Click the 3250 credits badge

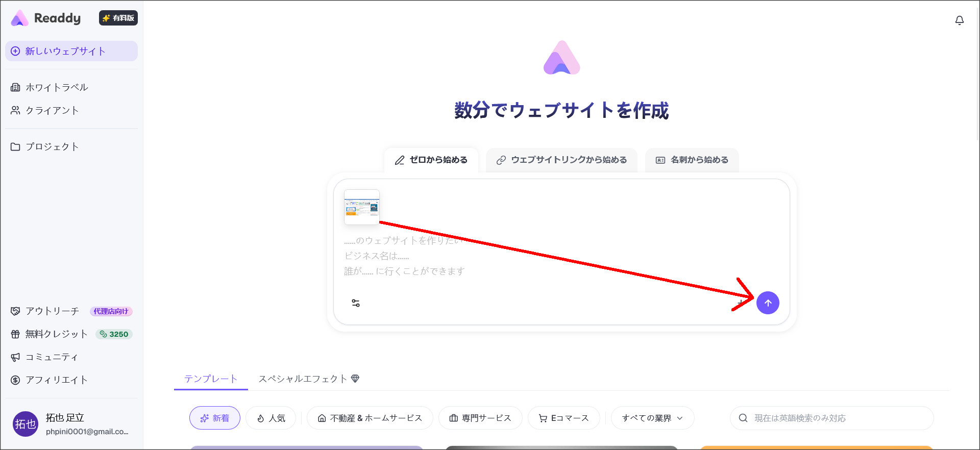pos(114,334)
